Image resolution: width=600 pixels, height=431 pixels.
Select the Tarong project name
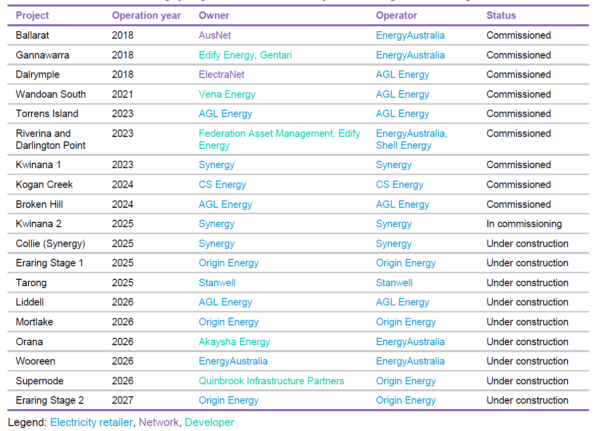[31, 283]
